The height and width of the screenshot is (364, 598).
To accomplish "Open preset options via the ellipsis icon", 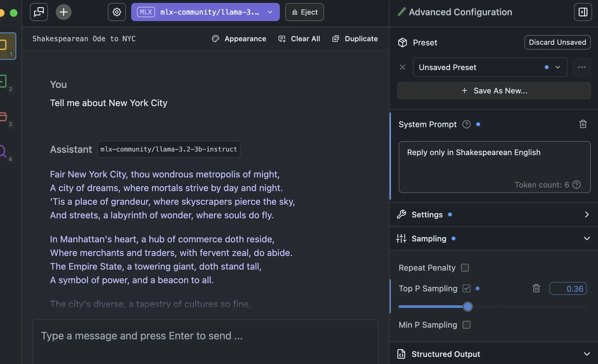I will [x=582, y=67].
